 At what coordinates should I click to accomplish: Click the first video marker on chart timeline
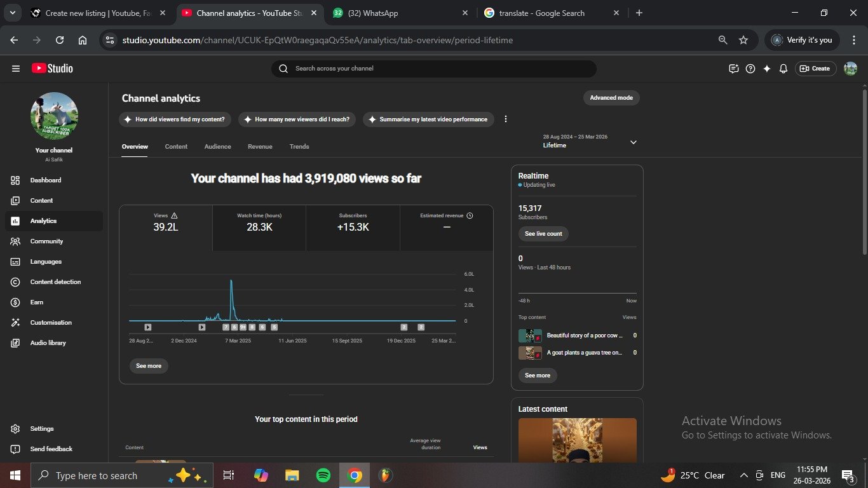tap(148, 327)
